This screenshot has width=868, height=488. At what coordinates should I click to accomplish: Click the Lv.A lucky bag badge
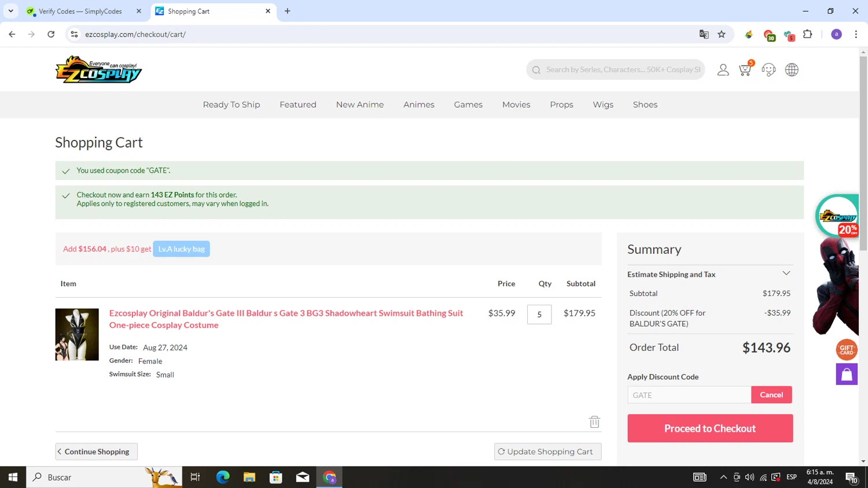click(x=181, y=249)
